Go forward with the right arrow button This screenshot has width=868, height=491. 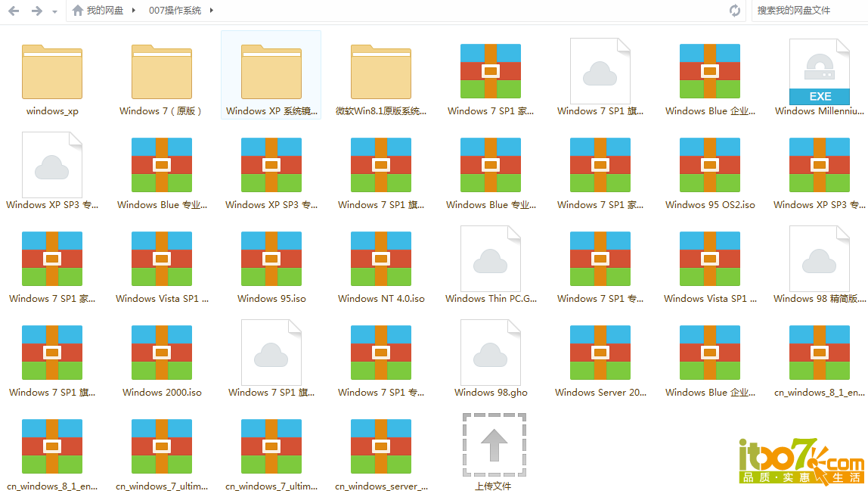tap(37, 11)
